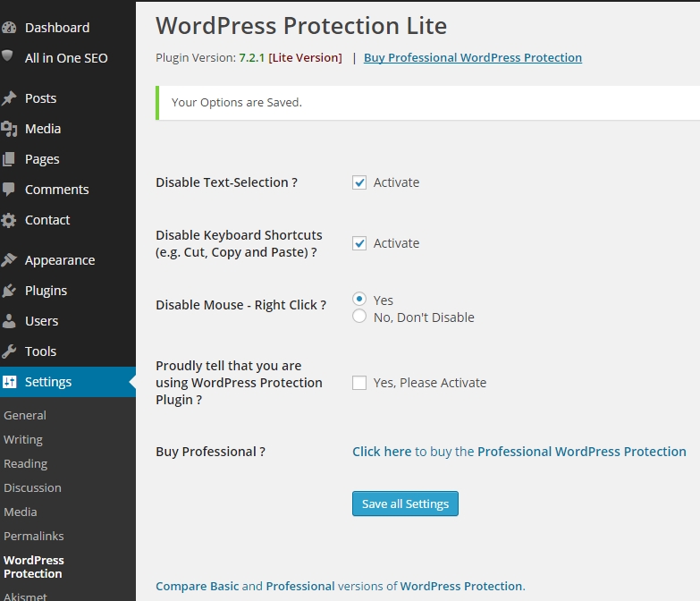Click the Appearance paintbrush icon
Image resolution: width=700 pixels, height=601 pixels.
pyautogui.click(x=9, y=260)
